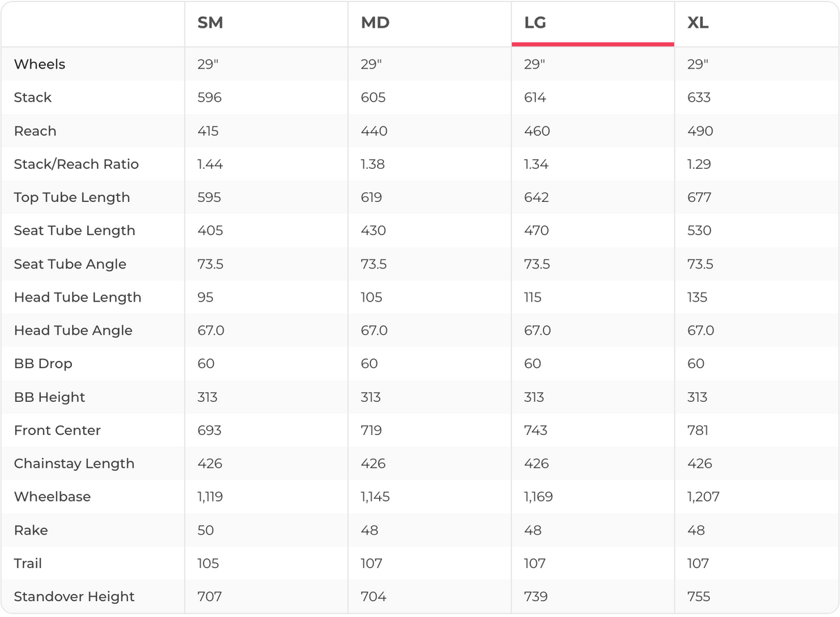
Task: Click the Wheelbase value 1,169
Action: (x=538, y=497)
